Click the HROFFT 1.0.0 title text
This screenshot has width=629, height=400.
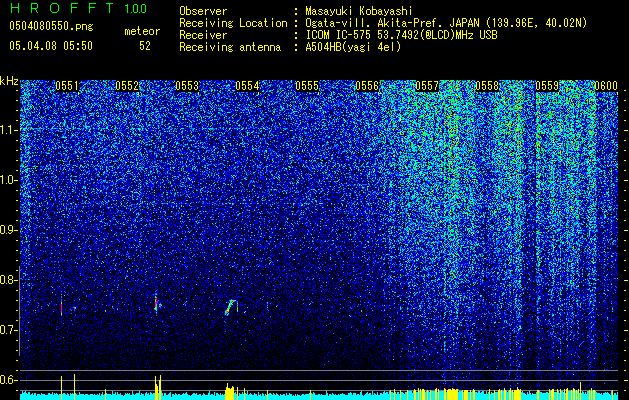pos(78,8)
